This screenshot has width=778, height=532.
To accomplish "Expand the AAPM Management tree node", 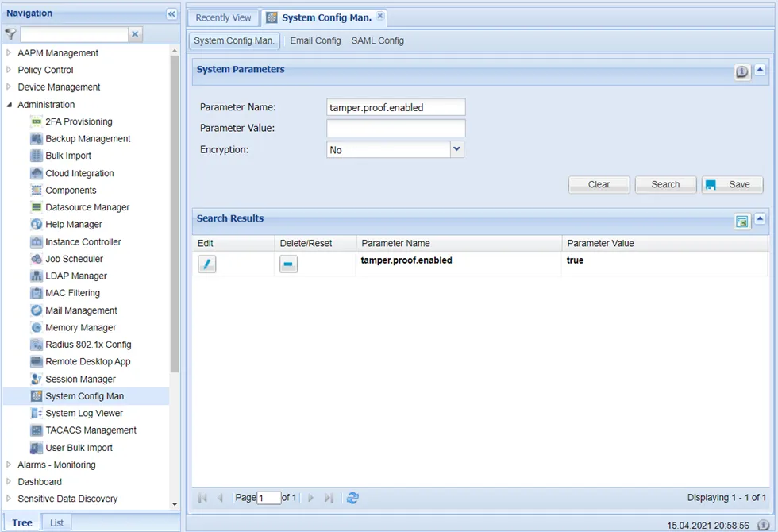I will pyautogui.click(x=9, y=52).
